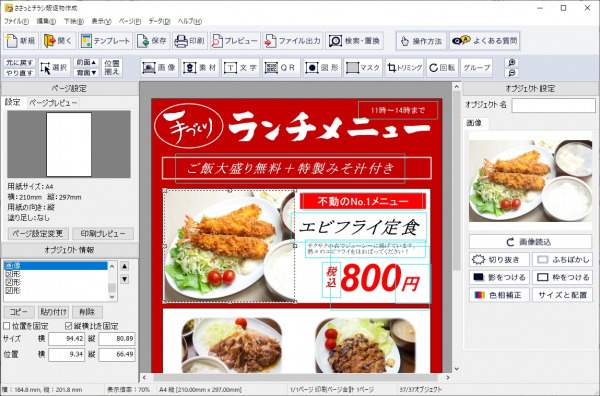The image size is (600, 396).
Task: Click the 新規 (New) toolbar button
Action: point(21,41)
